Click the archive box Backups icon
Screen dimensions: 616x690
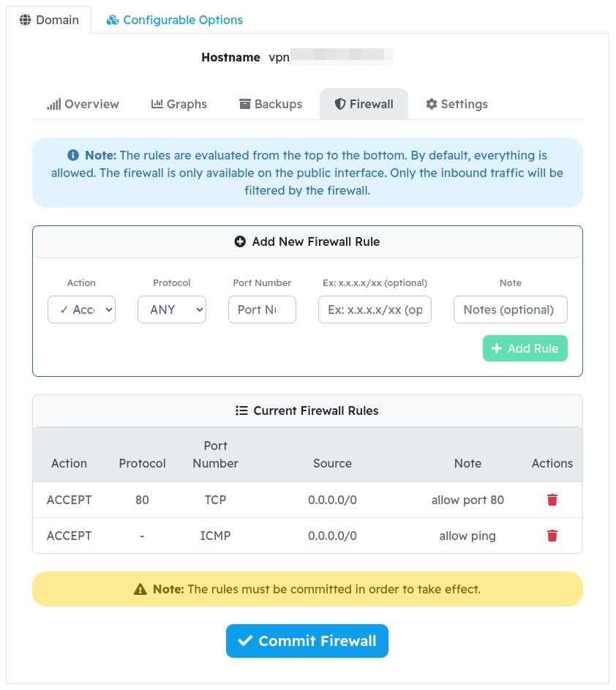(244, 104)
